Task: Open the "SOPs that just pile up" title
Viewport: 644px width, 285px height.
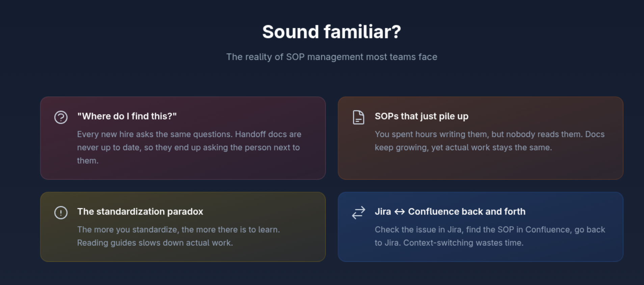Action: (x=421, y=116)
